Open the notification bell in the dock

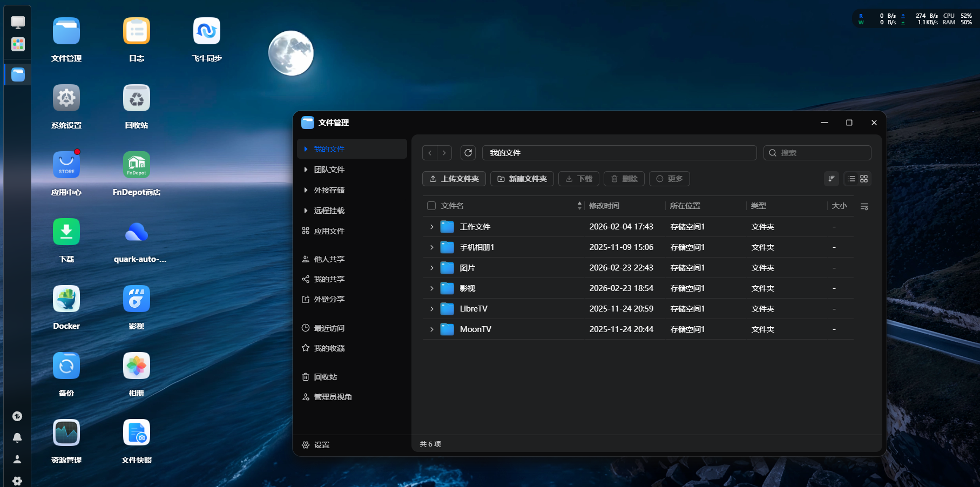pyautogui.click(x=17, y=437)
